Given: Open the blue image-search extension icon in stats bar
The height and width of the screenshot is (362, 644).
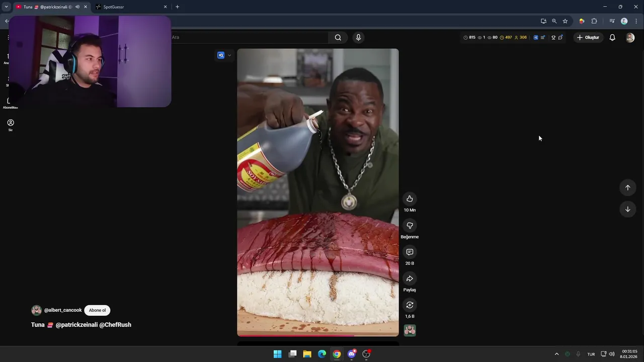Looking at the screenshot, I should [536, 38].
